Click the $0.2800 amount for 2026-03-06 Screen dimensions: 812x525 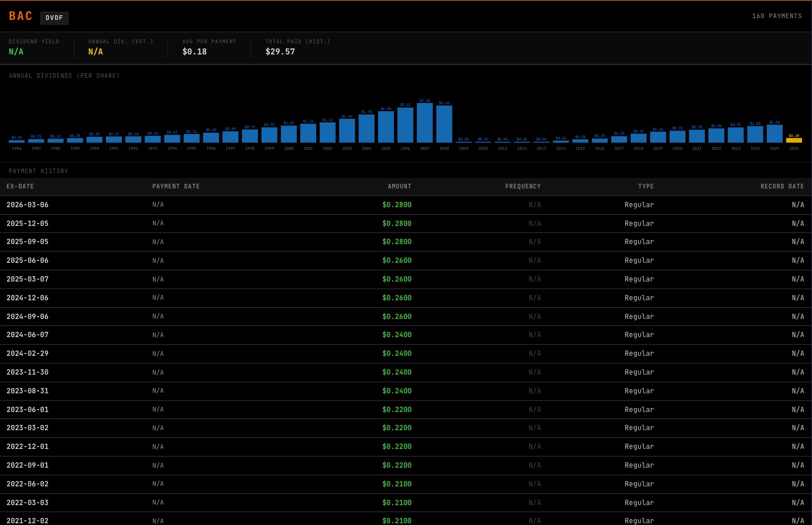(397, 205)
